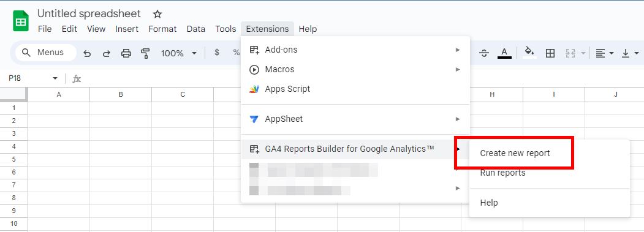Select column H header
This screenshot has width=644, height=232.
(492, 94)
